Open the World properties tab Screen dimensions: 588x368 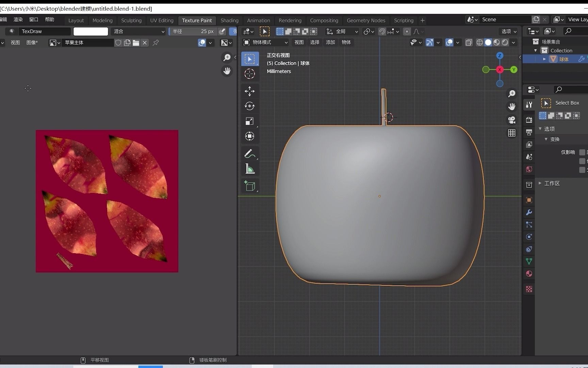529,169
